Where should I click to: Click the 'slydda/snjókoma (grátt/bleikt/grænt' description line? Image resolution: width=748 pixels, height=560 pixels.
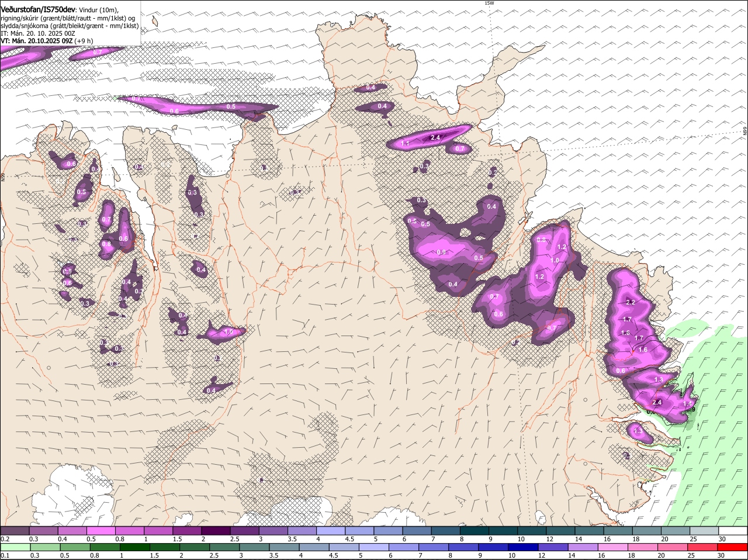click(70, 26)
